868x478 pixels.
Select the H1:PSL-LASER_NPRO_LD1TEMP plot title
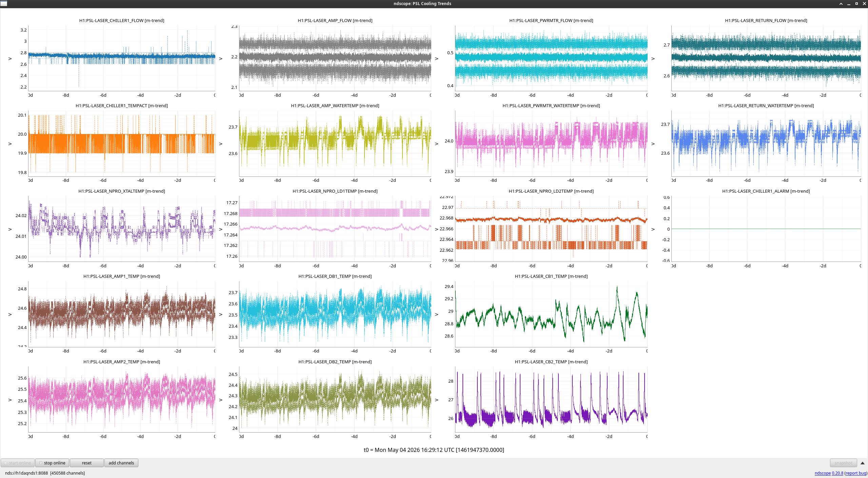tap(335, 191)
